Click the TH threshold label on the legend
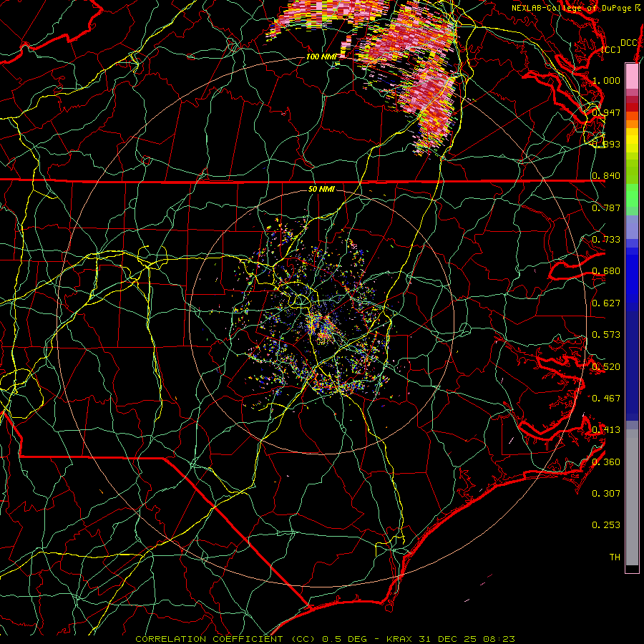Screen dimensions: 644x644 [x=615, y=557]
